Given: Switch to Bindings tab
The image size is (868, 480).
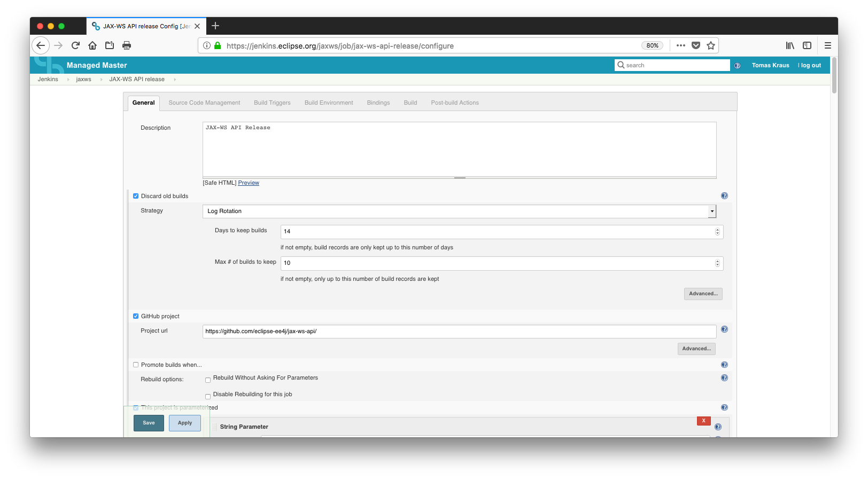Looking at the screenshot, I should coord(378,103).
